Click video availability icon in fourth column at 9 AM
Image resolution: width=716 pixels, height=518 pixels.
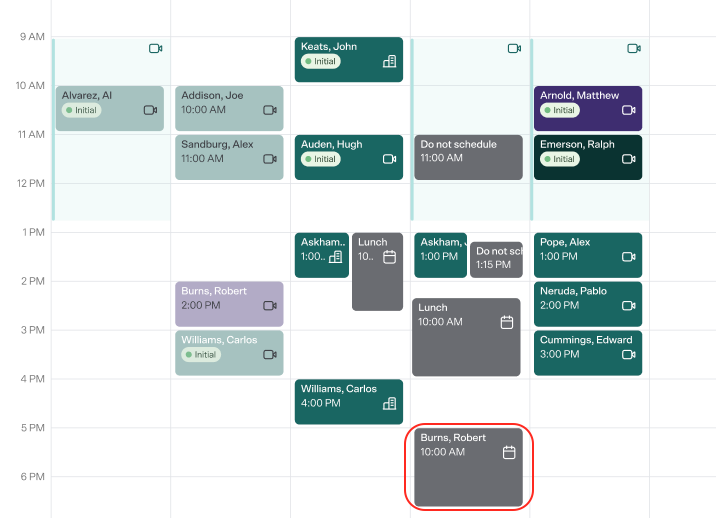tap(515, 48)
